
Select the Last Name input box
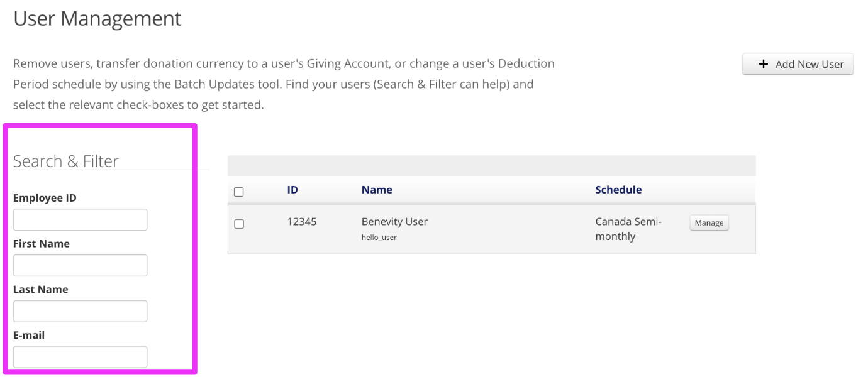81,312
